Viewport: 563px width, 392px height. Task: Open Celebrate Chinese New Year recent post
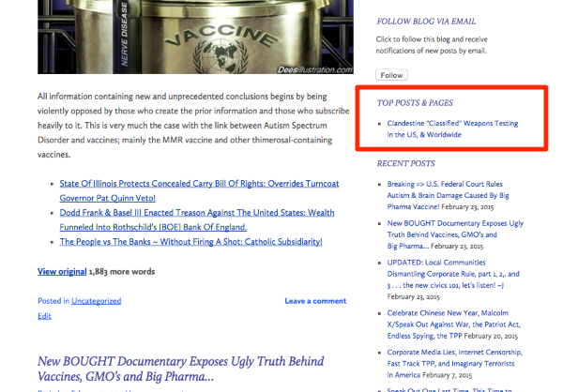tap(454, 324)
